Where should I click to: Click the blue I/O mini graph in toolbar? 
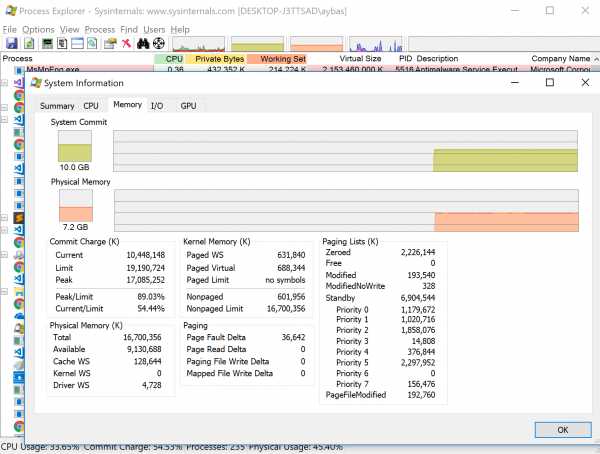(x=376, y=44)
